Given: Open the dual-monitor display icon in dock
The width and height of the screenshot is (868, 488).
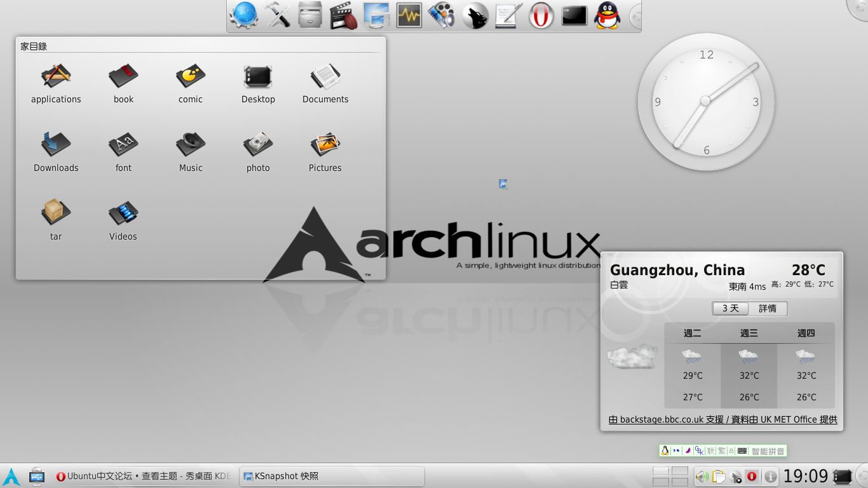Looking at the screenshot, I should [376, 15].
